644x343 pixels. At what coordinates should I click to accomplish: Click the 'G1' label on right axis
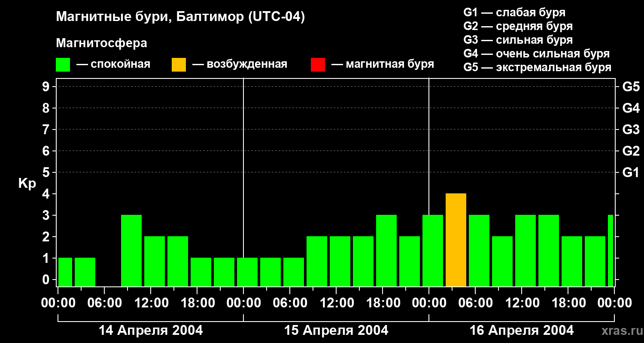click(631, 173)
